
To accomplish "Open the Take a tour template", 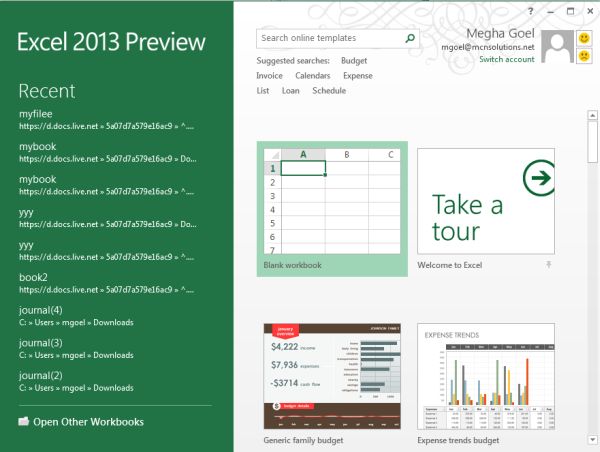I will (486, 201).
